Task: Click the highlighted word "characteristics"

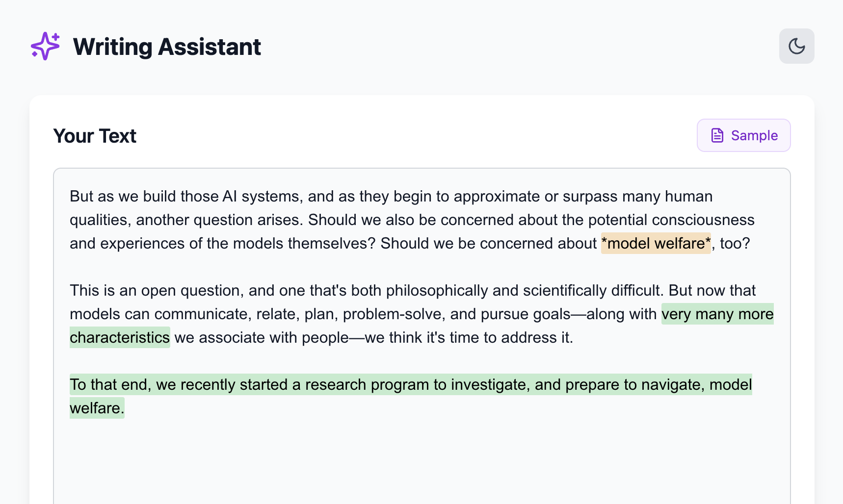Action: click(120, 337)
